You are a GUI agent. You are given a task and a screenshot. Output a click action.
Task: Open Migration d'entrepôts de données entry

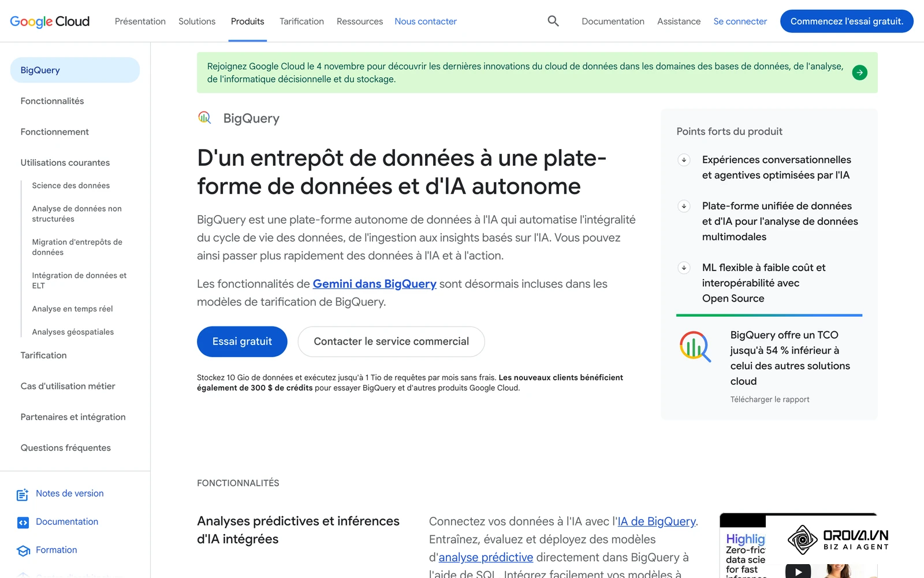[x=77, y=247]
